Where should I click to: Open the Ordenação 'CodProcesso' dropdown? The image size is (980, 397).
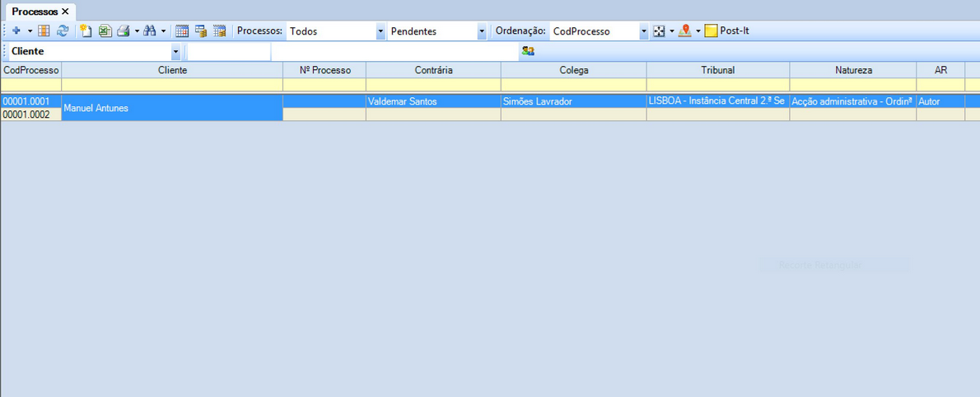click(x=644, y=31)
